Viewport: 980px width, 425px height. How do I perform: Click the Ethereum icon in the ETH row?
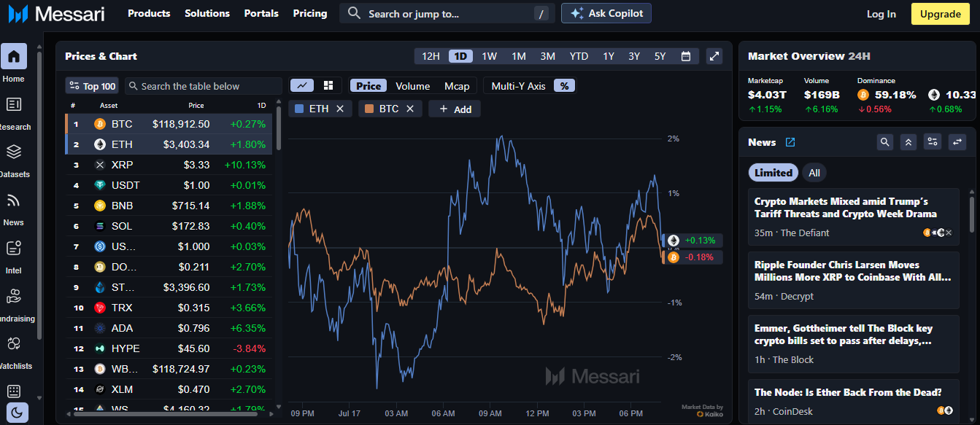coord(100,144)
